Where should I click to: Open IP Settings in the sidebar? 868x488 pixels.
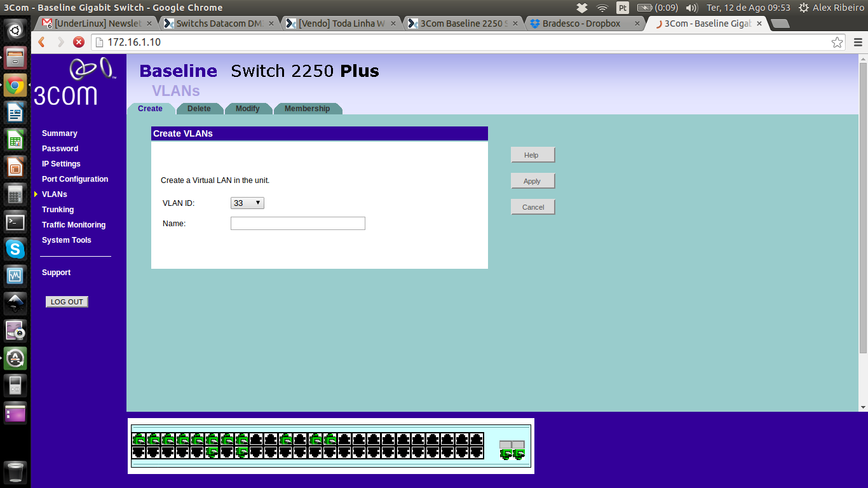tap(61, 164)
